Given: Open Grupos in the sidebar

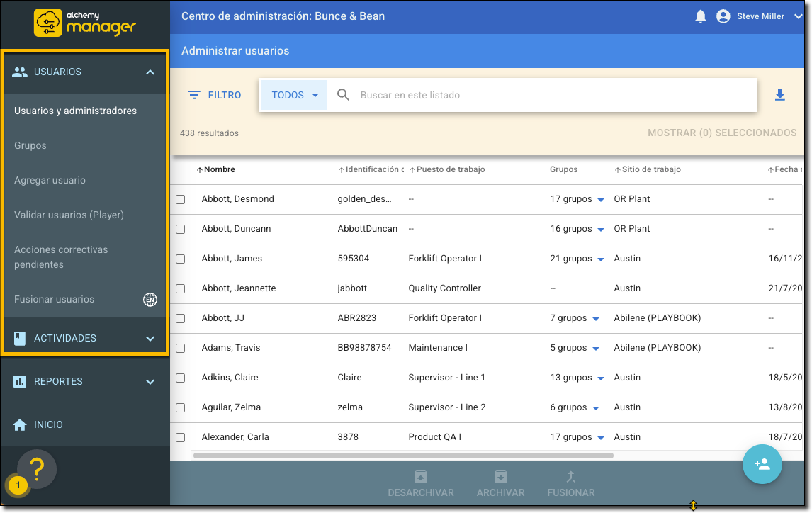Looking at the screenshot, I should (x=30, y=145).
